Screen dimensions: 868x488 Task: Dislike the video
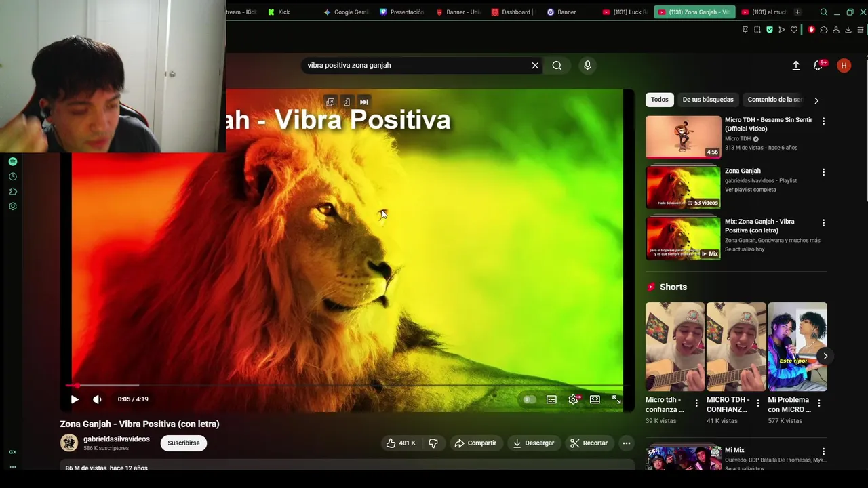pyautogui.click(x=433, y=443)
